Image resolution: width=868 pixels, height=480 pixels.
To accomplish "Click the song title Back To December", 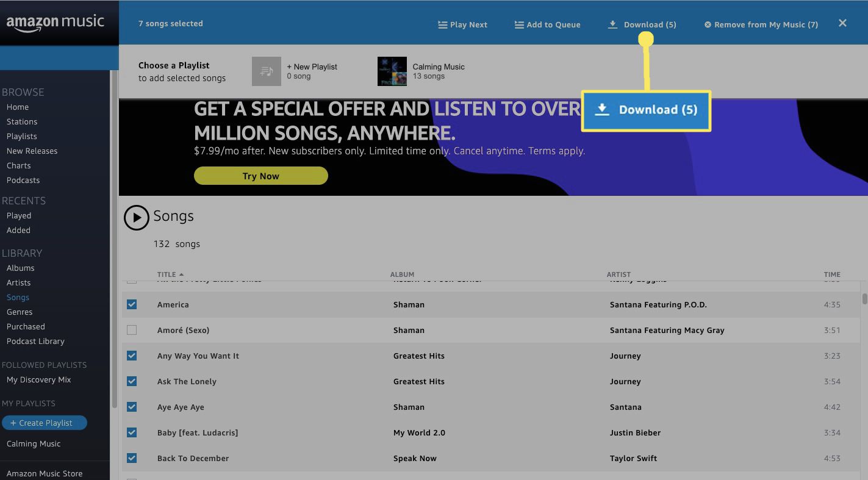I will pyautogui.click(x=193, y=458).
